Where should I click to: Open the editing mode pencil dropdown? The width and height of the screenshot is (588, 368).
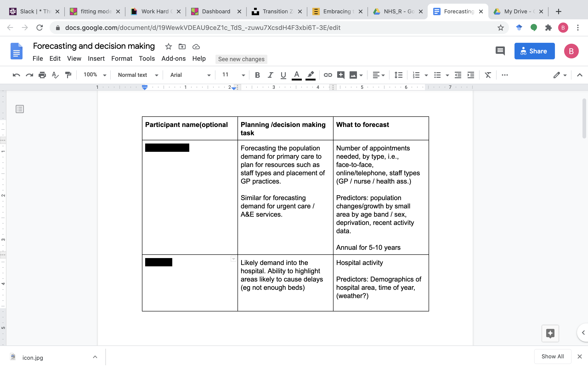(560, 75)
